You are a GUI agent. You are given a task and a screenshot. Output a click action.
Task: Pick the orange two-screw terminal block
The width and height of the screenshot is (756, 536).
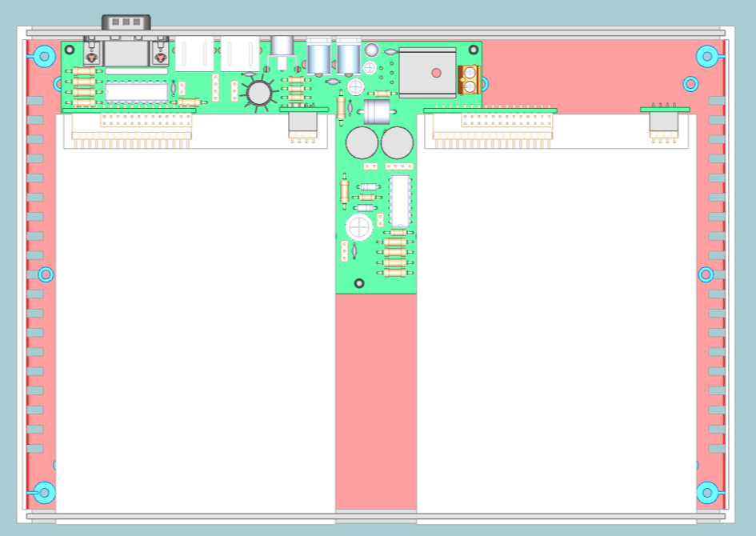[469, 79]
